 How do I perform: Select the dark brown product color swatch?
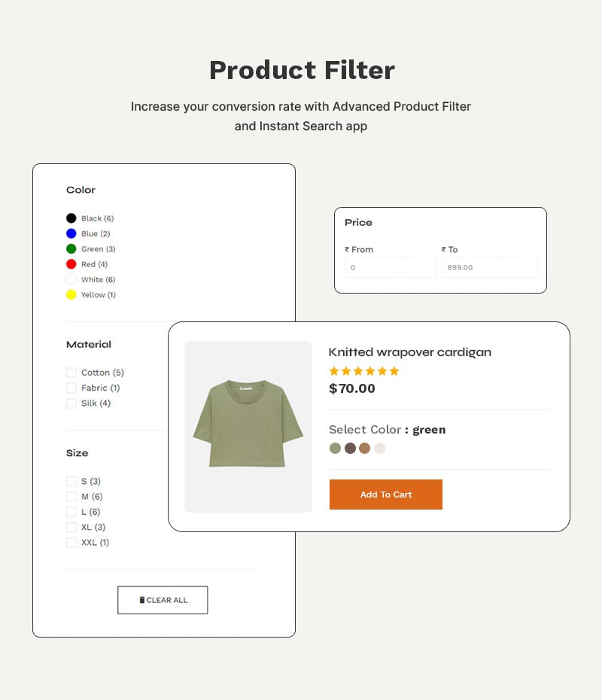350,448
